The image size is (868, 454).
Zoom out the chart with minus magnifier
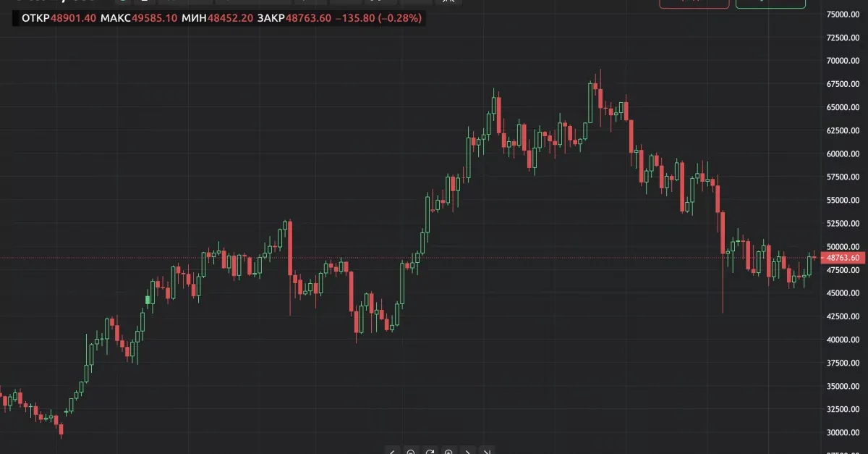(x=411, y=451)
